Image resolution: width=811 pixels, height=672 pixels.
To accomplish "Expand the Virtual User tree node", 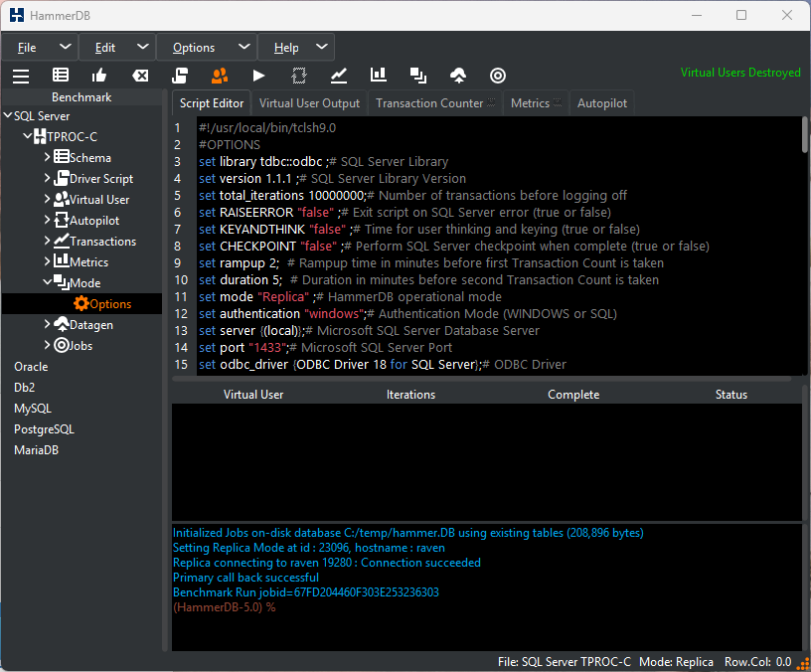I will tap(47, 199).
